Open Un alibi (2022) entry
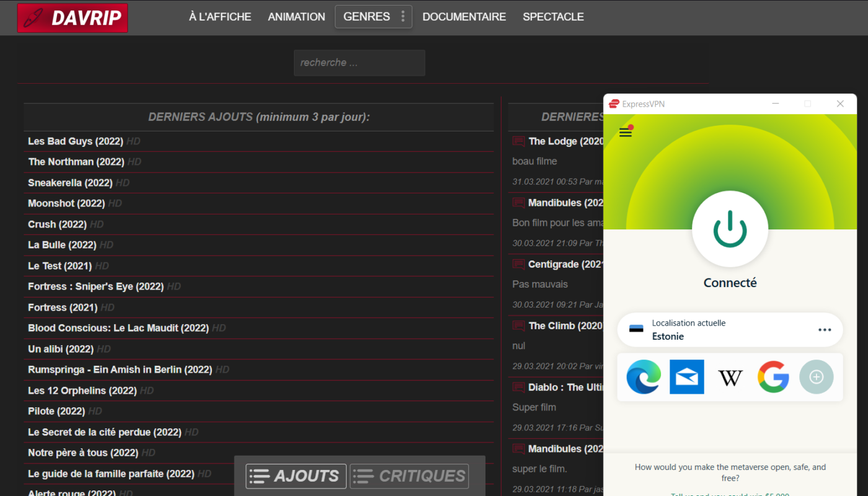The image size is (868, 496). pyautogui.click(x=61, y=349)
